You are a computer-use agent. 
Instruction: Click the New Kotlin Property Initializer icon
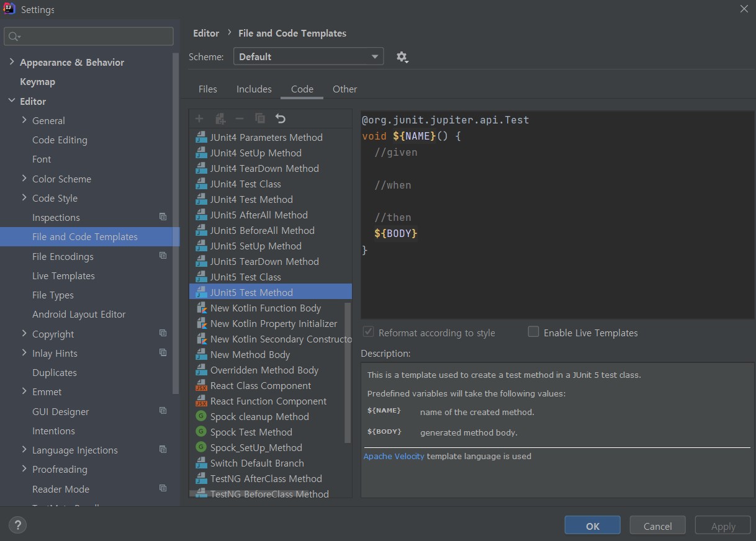(201, 324)
